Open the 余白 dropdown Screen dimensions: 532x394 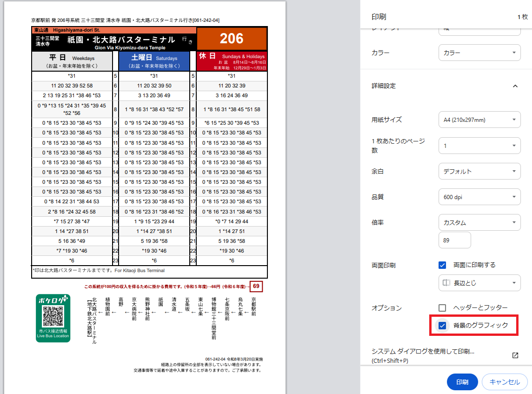(479, 171)
